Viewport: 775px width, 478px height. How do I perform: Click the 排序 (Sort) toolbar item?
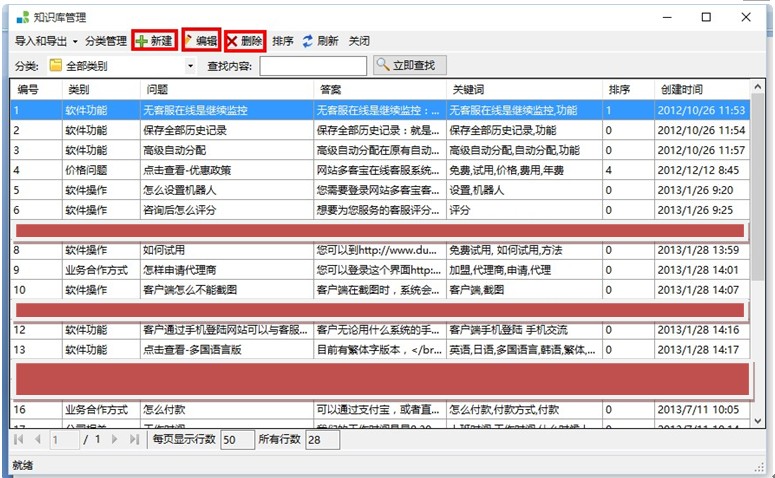coord(282,41)
